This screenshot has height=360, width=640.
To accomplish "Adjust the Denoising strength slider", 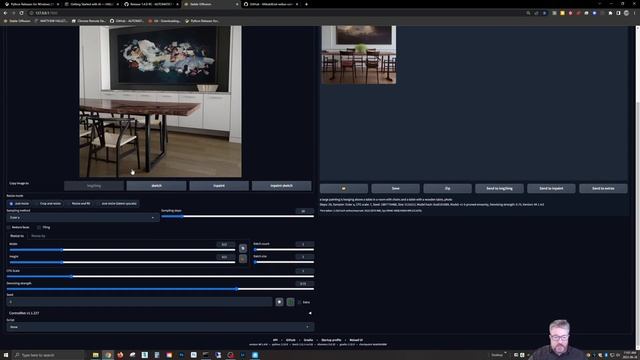I will [x=160, y=289].
